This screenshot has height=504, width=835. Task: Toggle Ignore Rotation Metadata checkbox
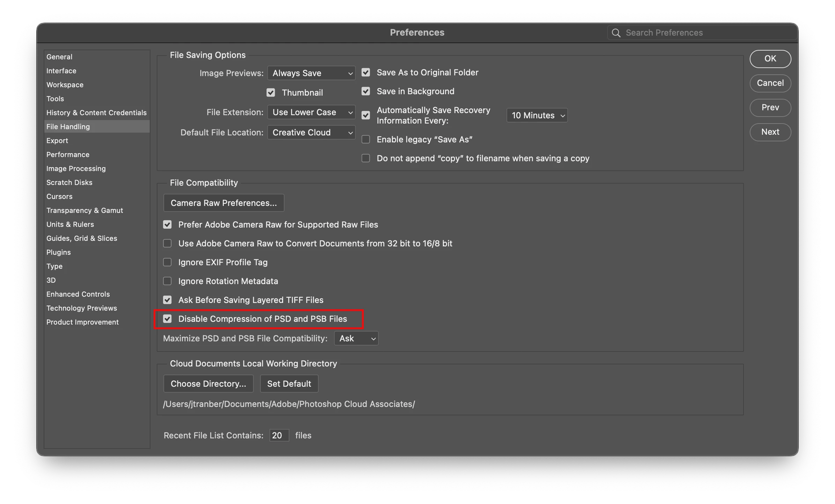click(168, 281)
